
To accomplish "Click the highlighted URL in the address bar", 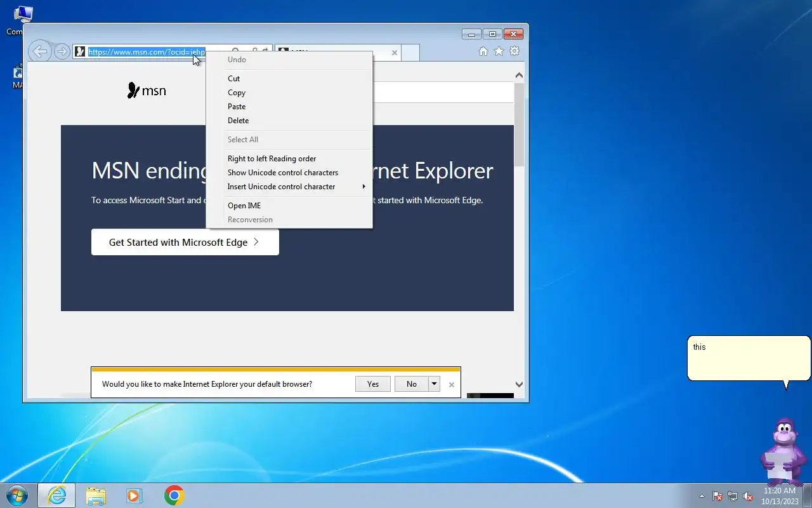I will [147, 52].
